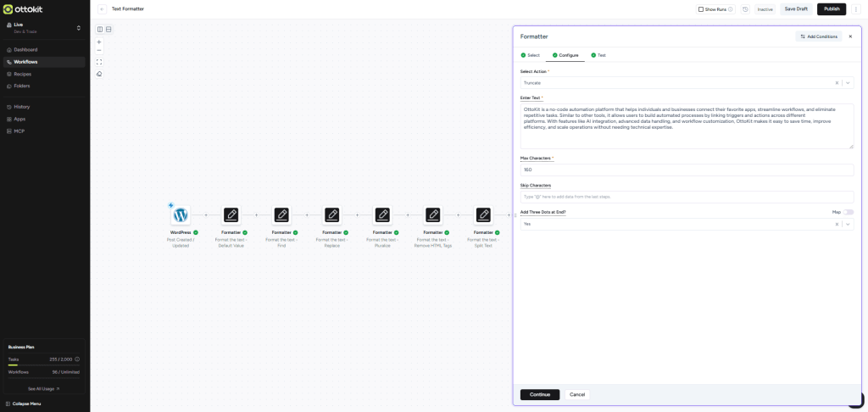Toggle the Map switch on
This screenshot has width=868, height=412.
point(848,212)
